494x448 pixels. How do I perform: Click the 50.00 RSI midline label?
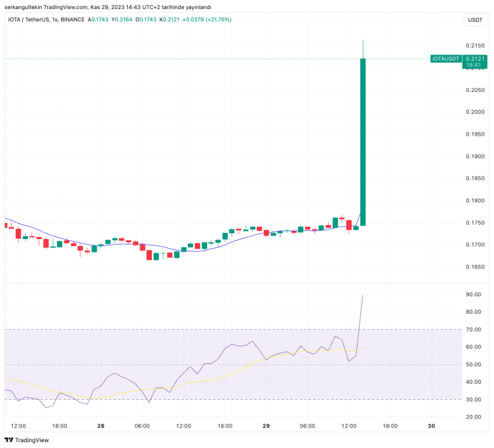point(473,364)
